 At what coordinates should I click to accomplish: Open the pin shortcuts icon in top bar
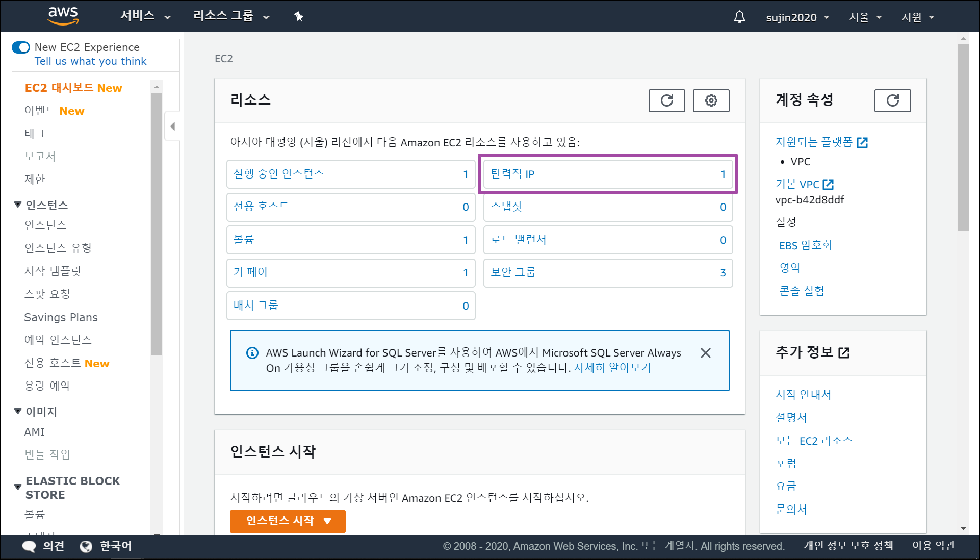[x=299, y=17]
